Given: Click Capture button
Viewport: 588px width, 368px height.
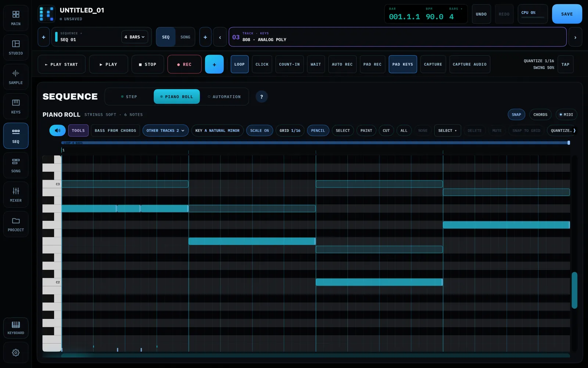Looking at the screenshot, I should click(433, 64).
